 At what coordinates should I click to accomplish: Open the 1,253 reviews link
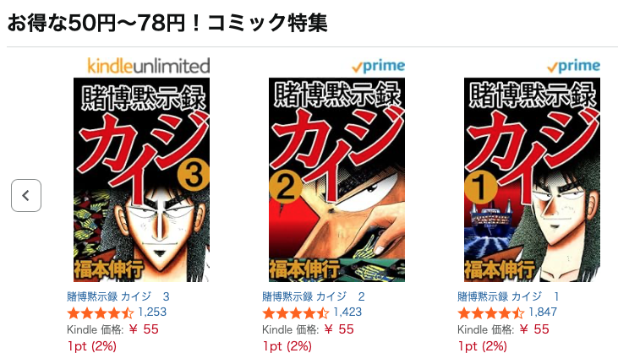152,312
